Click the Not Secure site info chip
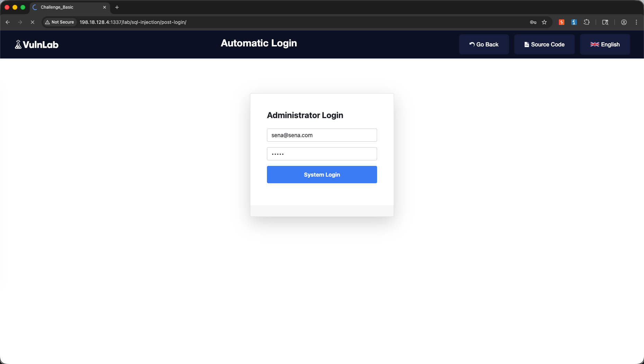The height and width of the screenshot is (364, 644). [x=60, y=22]
